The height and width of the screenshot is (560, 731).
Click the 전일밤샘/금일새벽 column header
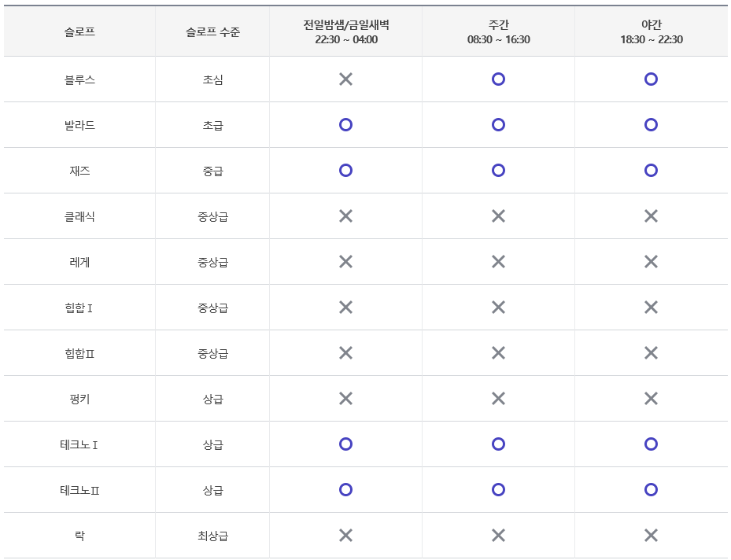[344, 28]
